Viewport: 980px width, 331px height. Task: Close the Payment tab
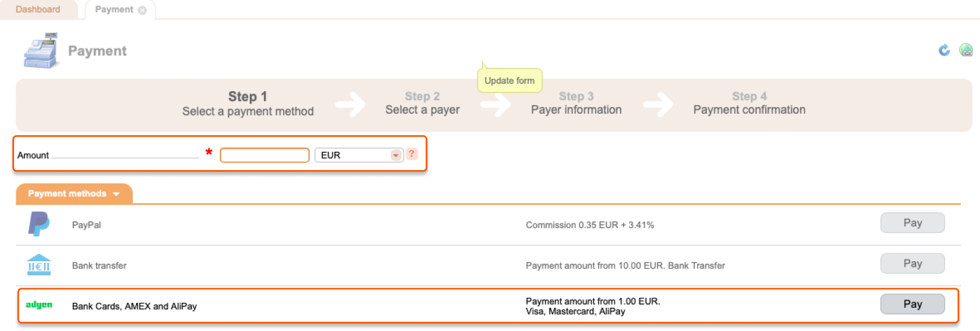coord(143,10)
